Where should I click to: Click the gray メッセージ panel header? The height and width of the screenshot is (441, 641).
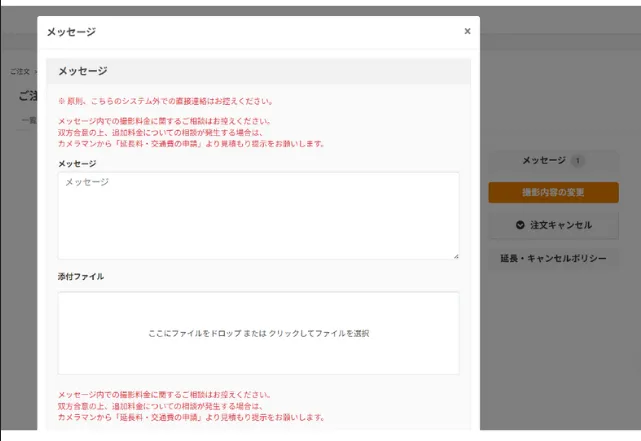coord(258,71)
